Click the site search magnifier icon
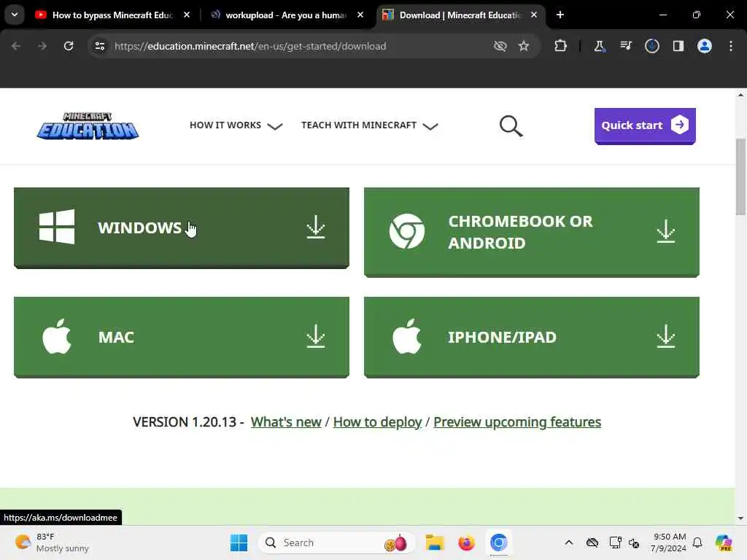This screenshot has width=747, height=560. [x=511, y=125]
